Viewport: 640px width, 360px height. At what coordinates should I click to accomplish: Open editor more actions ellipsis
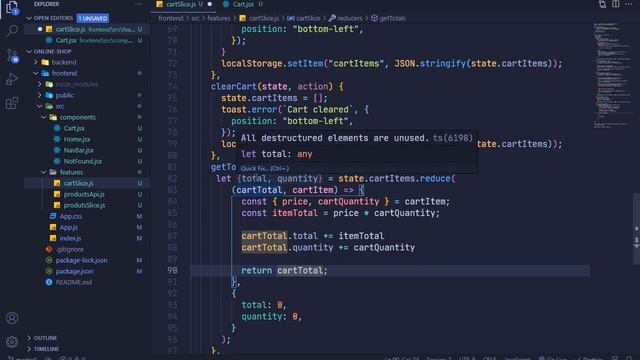pos(629,4)
